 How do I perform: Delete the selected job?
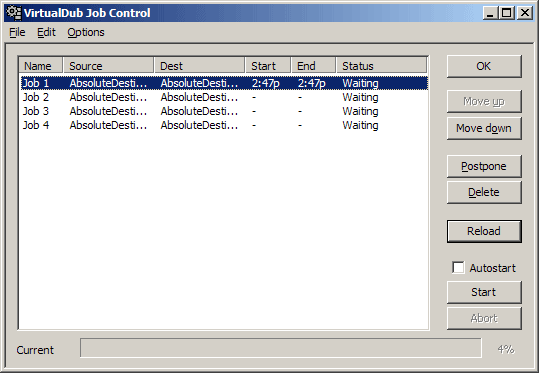pyautogui.click(x=484, y=192)
